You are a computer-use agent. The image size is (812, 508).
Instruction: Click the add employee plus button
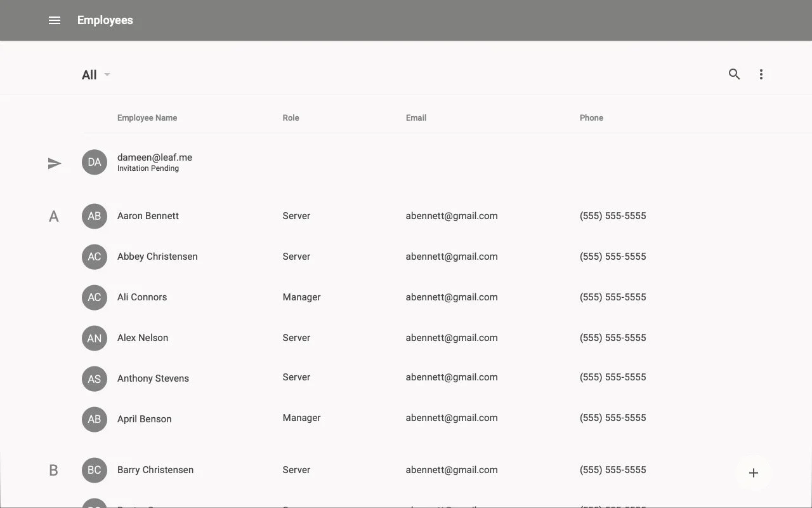coord(753,472)
